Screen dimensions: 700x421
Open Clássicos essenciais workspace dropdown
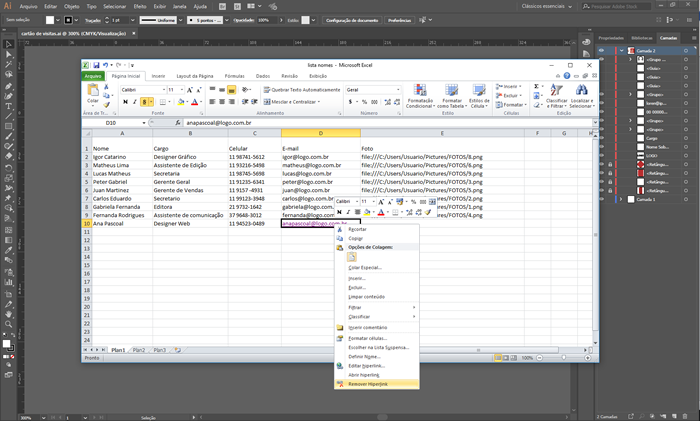tap(546, 6)
